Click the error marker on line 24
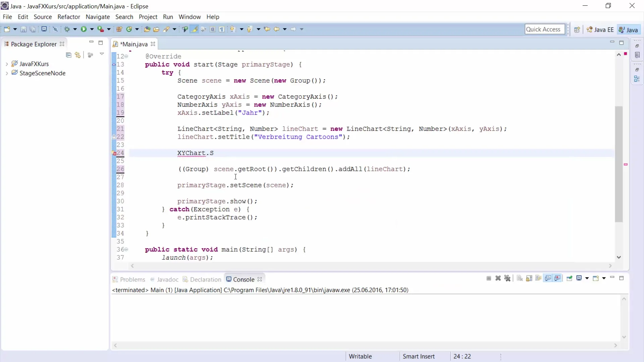 tap(114, 153)
